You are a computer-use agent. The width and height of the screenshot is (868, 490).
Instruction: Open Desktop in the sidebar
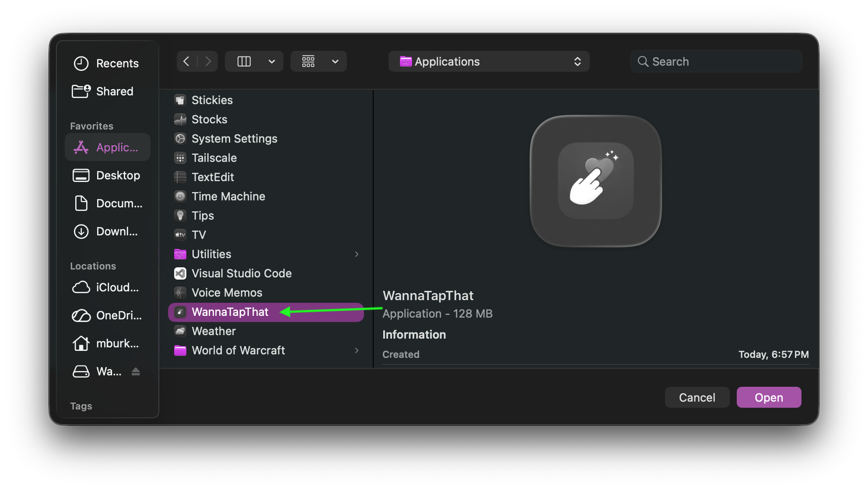click(108, 175)
